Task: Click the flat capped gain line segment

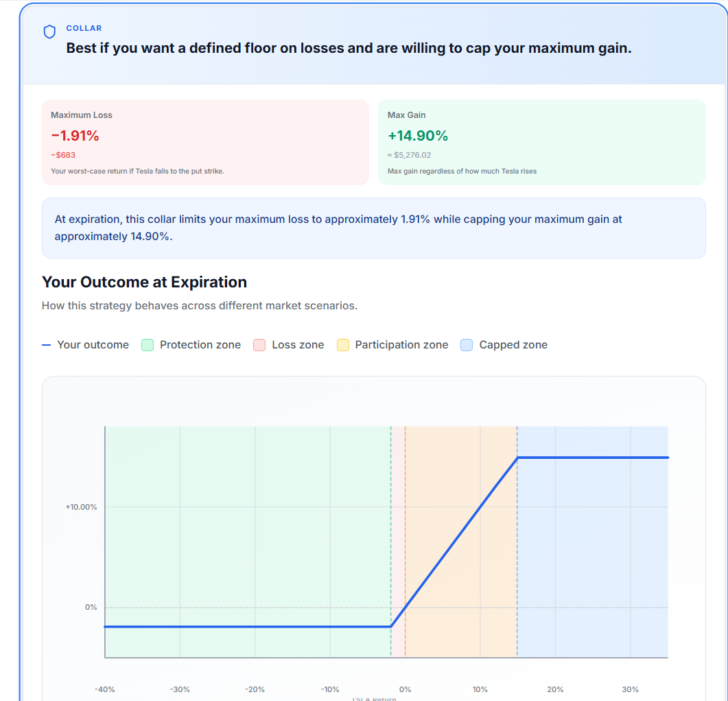Action: point(593,458)
